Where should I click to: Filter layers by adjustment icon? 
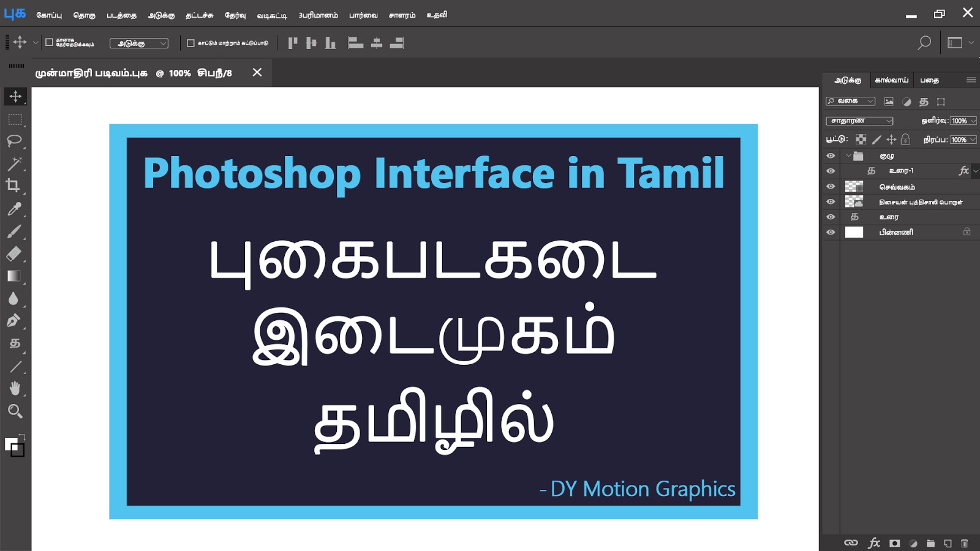907,102
